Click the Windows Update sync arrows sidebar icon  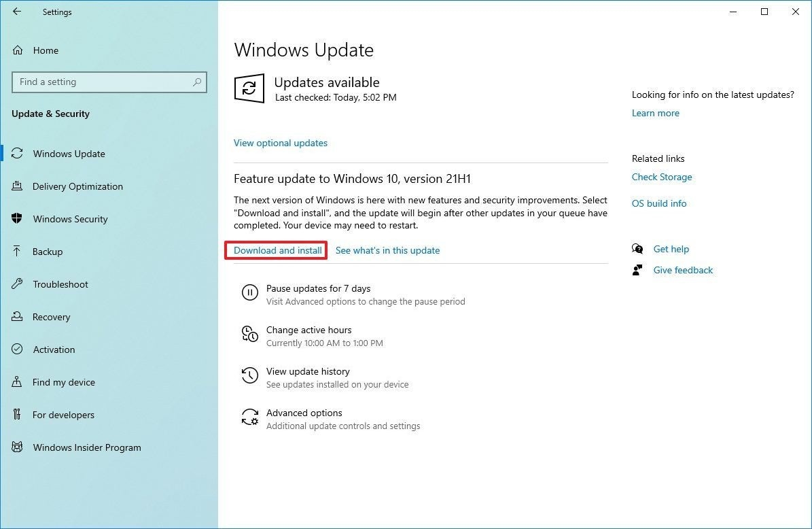click(17, 154)
